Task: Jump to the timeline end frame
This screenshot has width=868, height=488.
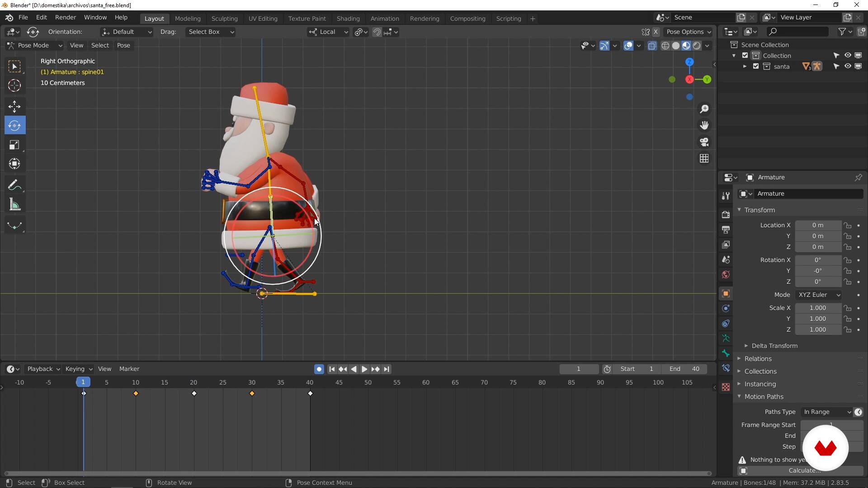Action: tap(387, 369)
